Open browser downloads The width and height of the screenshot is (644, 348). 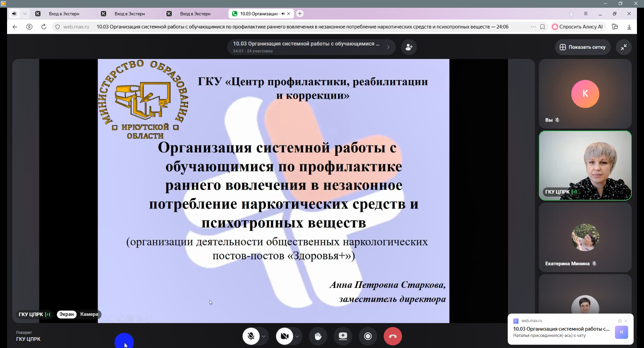pos(629,27)
